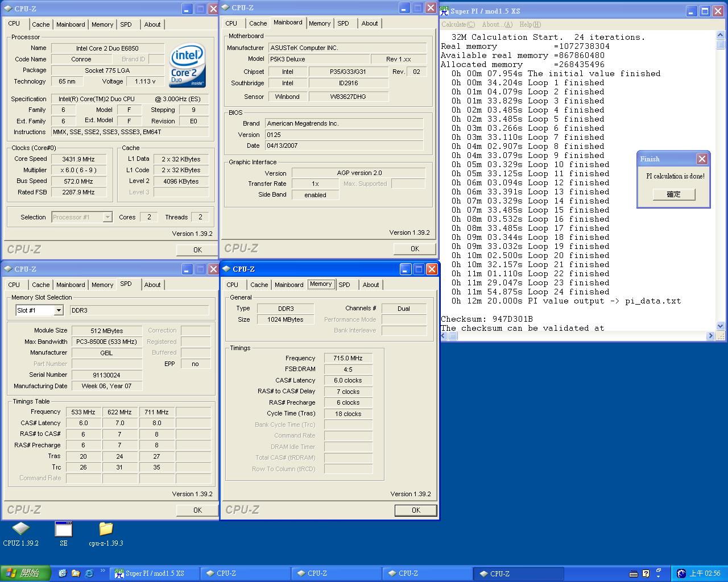
Task: Click the Intel Core 2 Duo logo
Action: [x=187, y=65]
